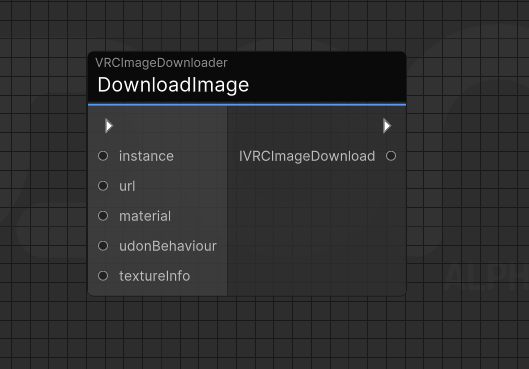Image resolution: width=529 pixels, height=369 pixels.
Task: Select the IVRCImageDownload output port circle
Action: (391, 156)
